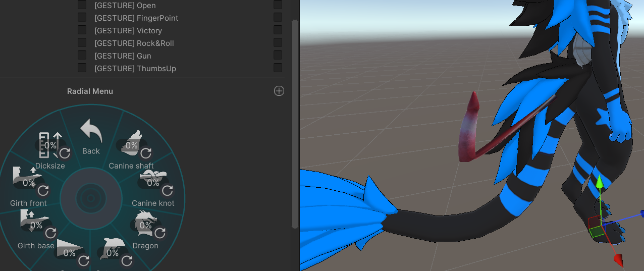The height and width of the screenshot is (271, 644).
Task: Toggle right checkbox for GESTURE ThumbsUp
Action: (278, 68)
